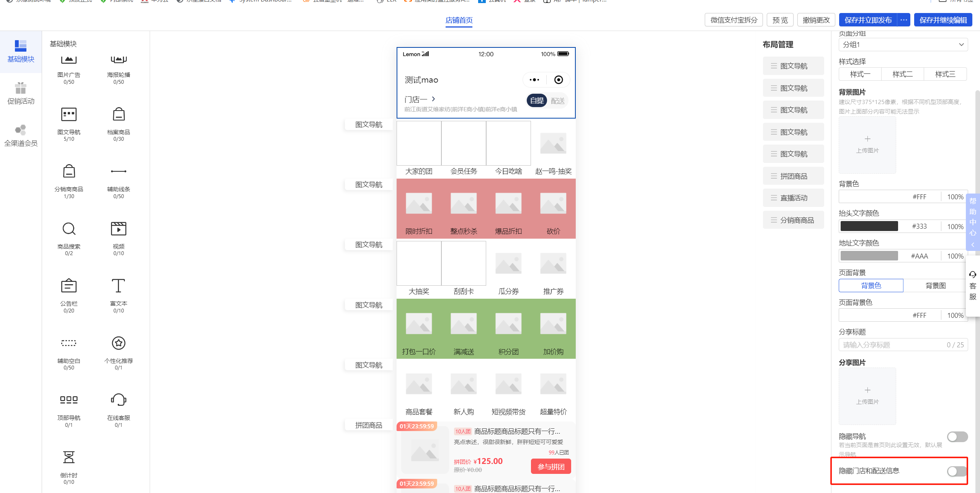
Task: Open the 抬头文字颜色 #333 color swatch
Action: [x=869, y=226]
